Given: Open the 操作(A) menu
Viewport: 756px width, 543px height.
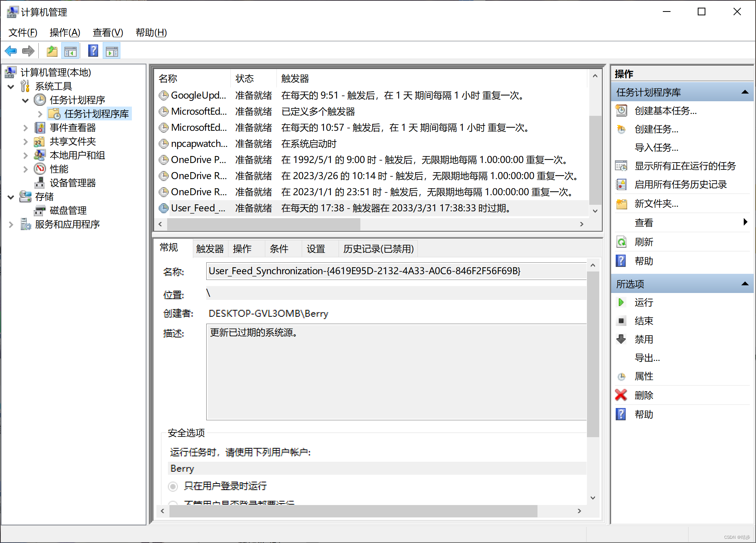Looking at the screenshot, I should [65, 33].
